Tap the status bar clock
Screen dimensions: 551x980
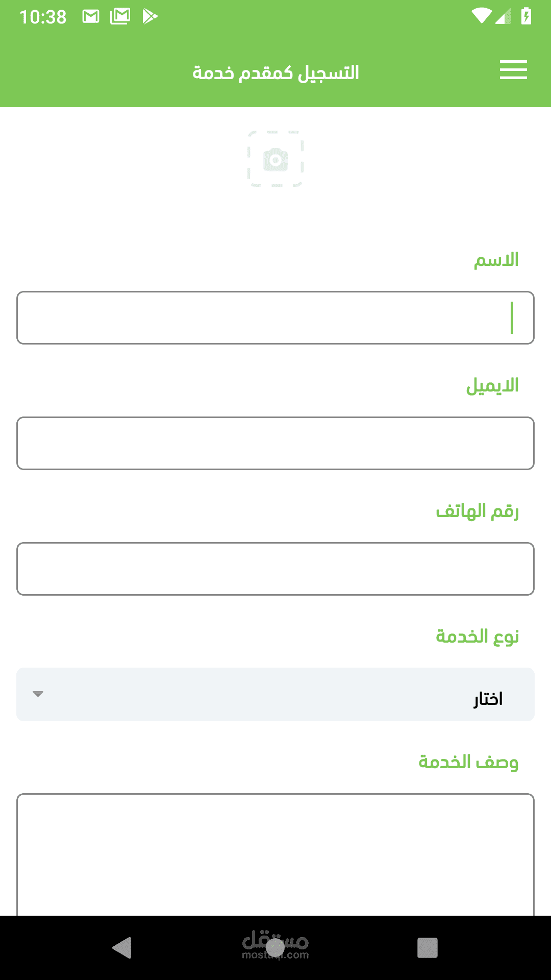coord(43,17)
